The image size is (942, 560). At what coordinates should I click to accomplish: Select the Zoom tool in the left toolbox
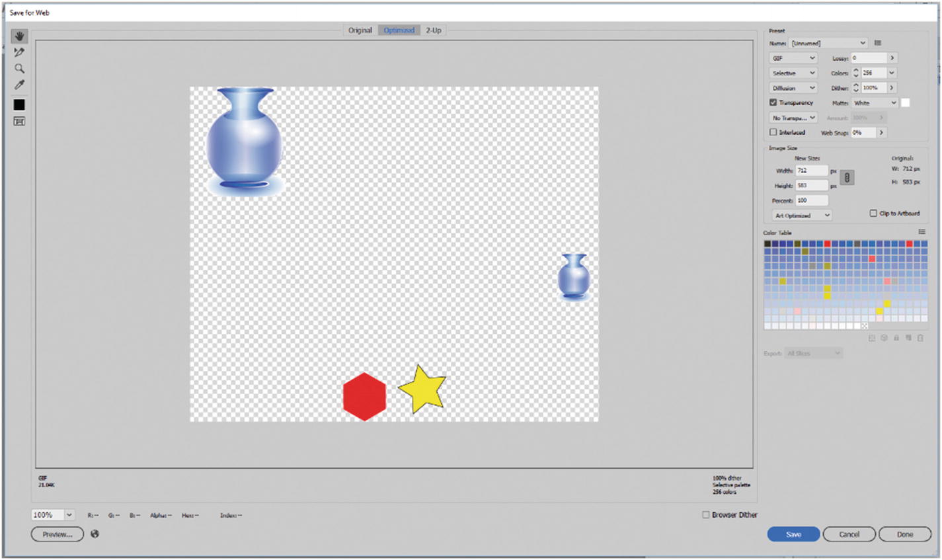(19, 69)
